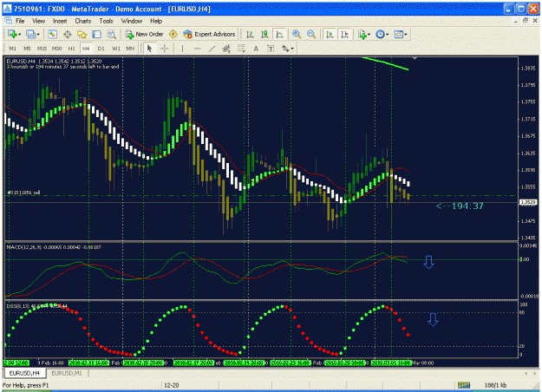Expand the periodicity clock dropdown
The width and height of the screenshot is (542, 392).
click(387, 34)
